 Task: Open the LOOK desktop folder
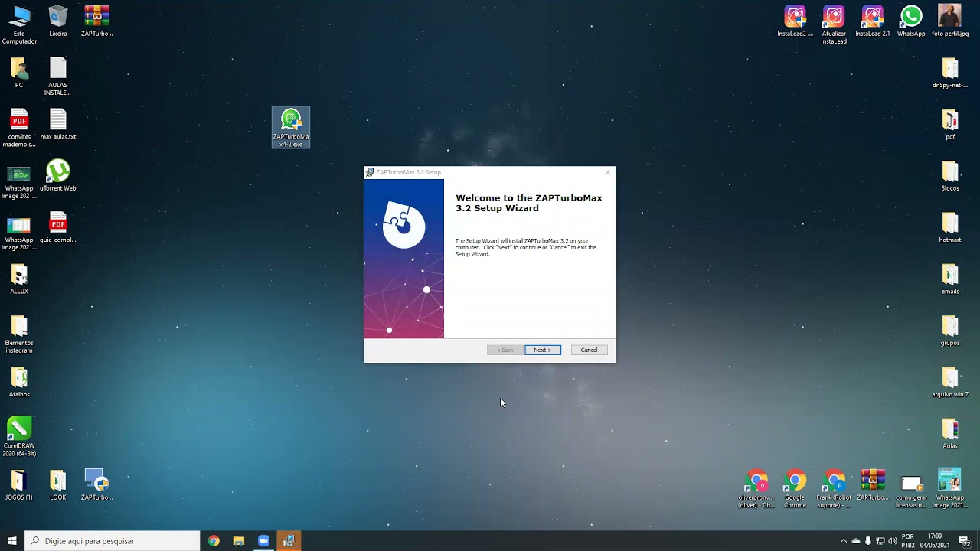point(58,484)
